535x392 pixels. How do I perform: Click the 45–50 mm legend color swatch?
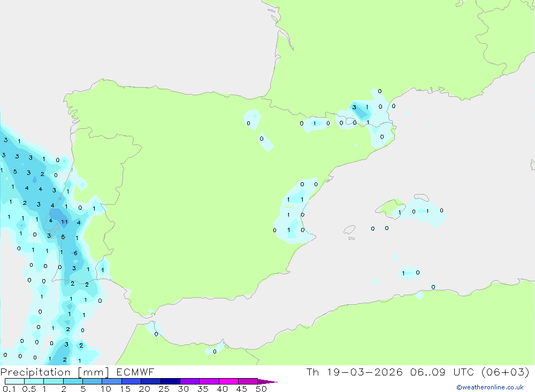click(248, 381)
